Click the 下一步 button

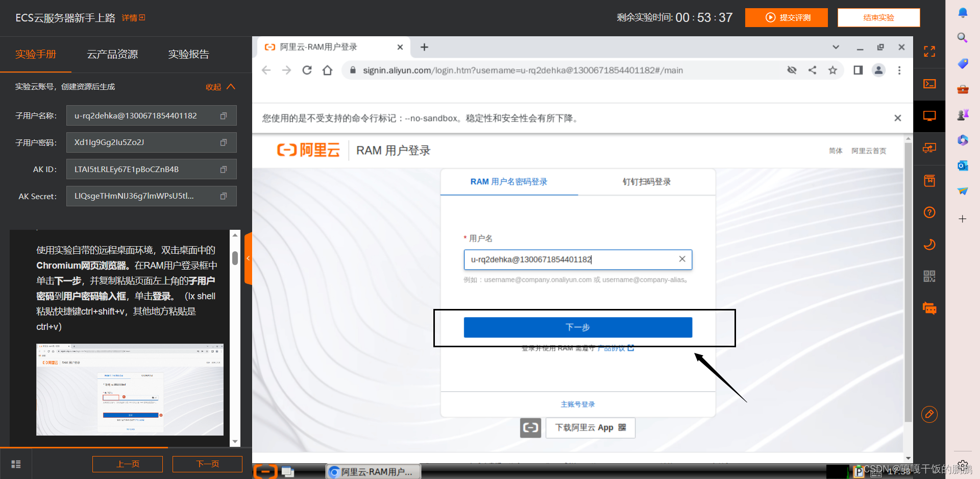pyautogui.click(x=578, y=327)
